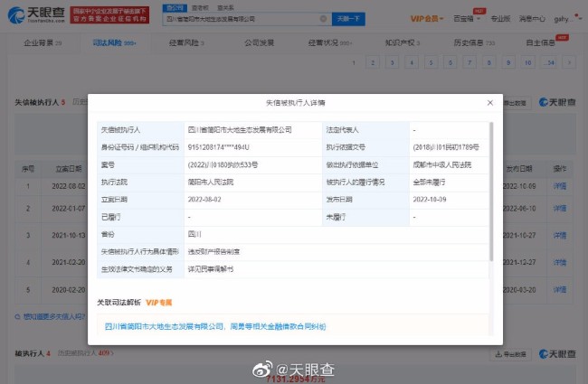Open the related case link 金融借款合同纠纷

[215, 326]
